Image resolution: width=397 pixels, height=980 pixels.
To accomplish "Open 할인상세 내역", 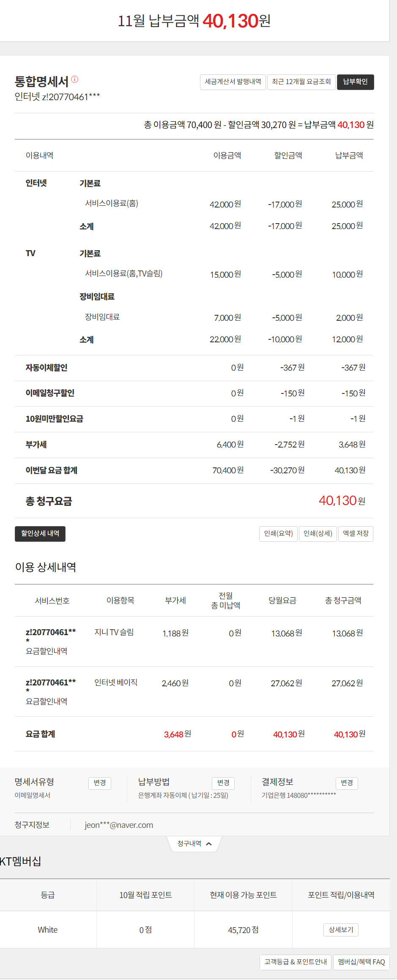I will click(x=40, y=534).
